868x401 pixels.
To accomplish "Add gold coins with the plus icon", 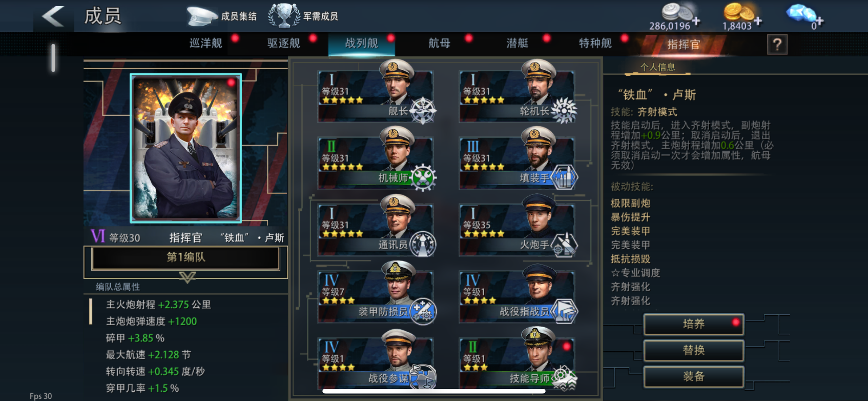I will (x=758, y=22).
